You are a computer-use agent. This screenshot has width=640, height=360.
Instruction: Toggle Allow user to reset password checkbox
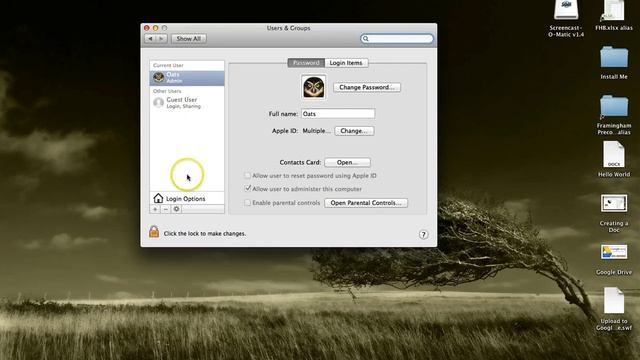tap(247, 176)
